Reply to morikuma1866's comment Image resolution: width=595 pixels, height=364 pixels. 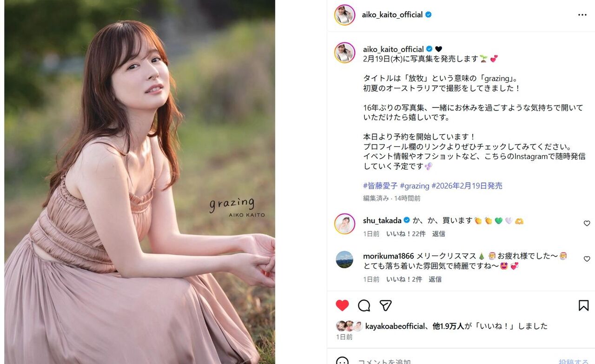pyautogui.click(x=435, y=279)
